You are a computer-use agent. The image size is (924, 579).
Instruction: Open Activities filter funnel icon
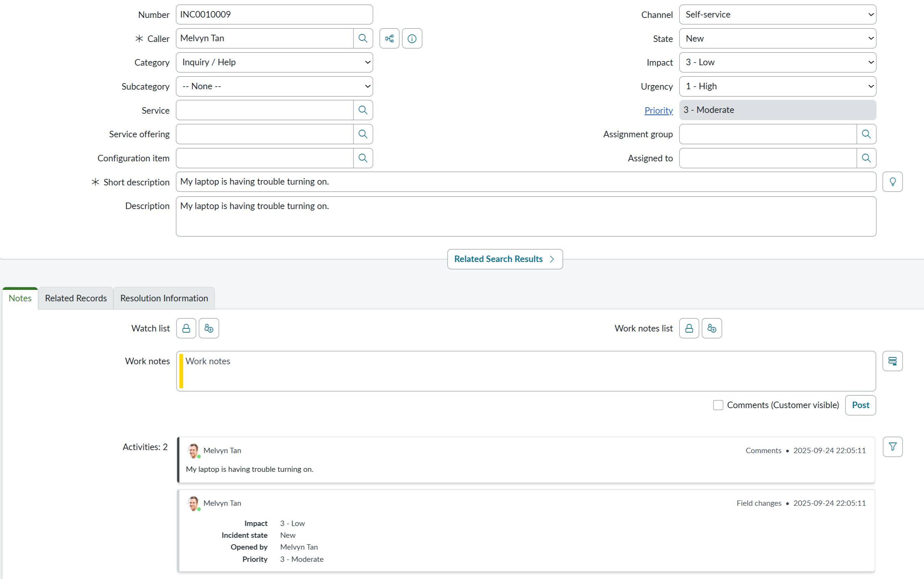tap(892, 447)
